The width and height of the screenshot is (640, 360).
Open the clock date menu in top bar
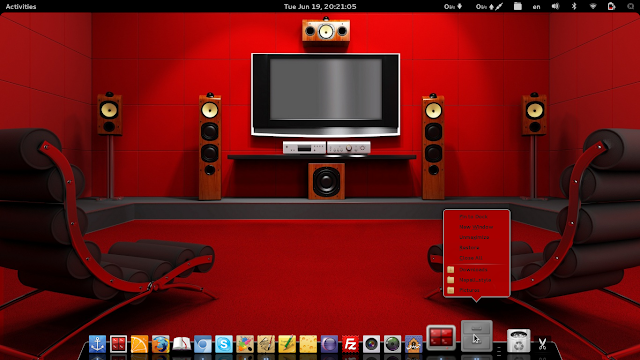pyautogui.click(x=320, y=7)
